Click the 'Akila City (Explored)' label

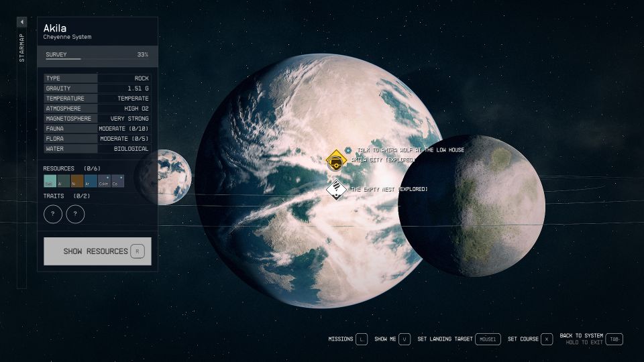click(x=383, y=160)
